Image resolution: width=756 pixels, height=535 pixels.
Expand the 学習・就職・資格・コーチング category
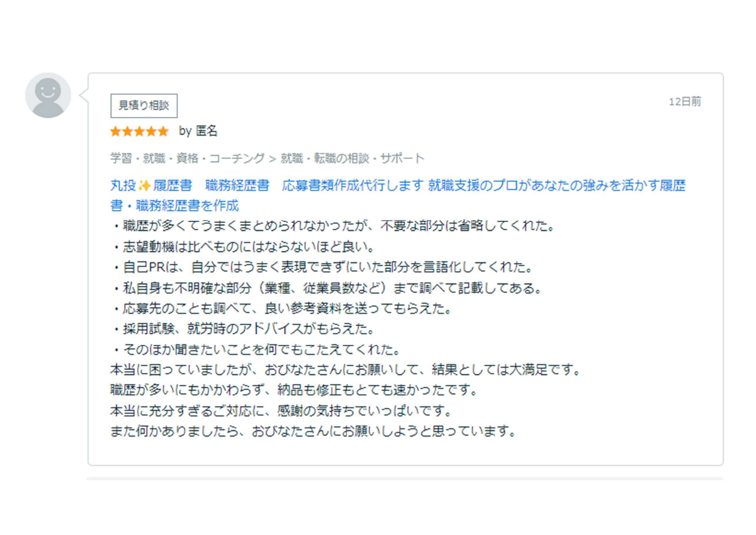pos(187,158)
